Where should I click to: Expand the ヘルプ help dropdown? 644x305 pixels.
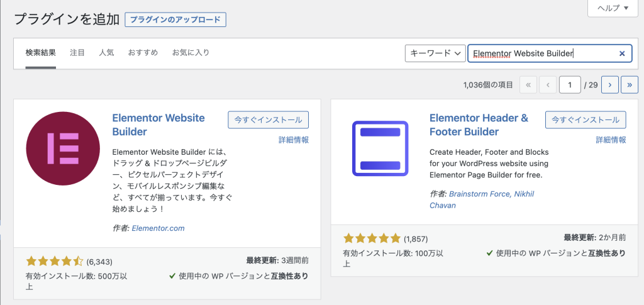(x=613, y=8)
